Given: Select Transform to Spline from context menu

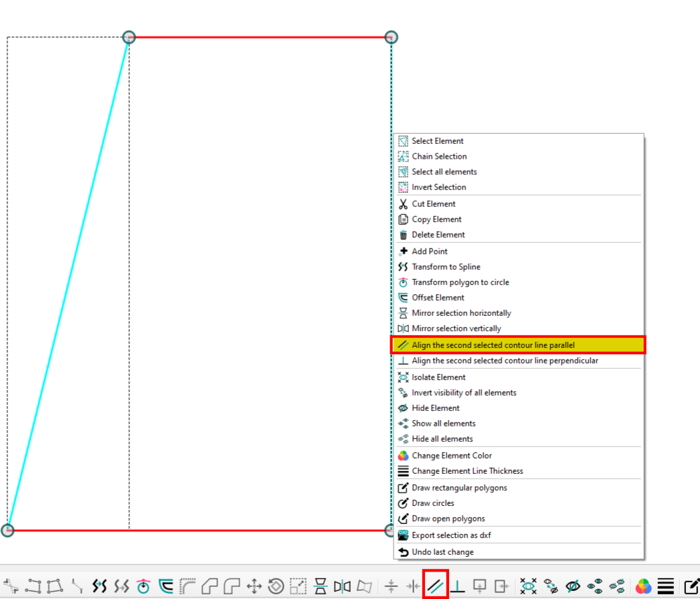Looking at the screenshot, I should click(x=446, y=267).
